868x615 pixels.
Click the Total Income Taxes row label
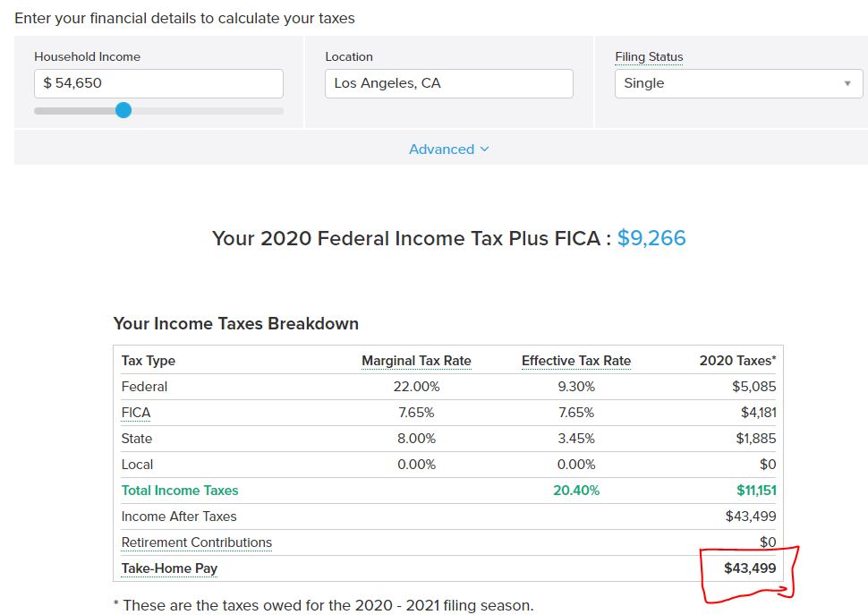tap(180, 491)
